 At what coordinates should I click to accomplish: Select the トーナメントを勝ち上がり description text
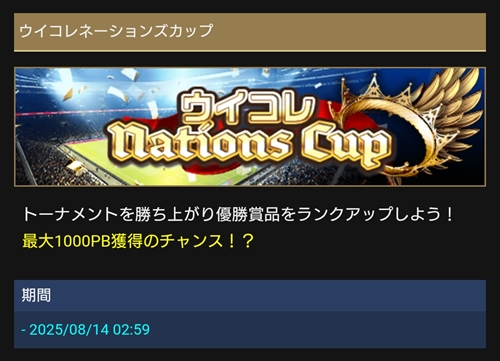tap(238, 214)
